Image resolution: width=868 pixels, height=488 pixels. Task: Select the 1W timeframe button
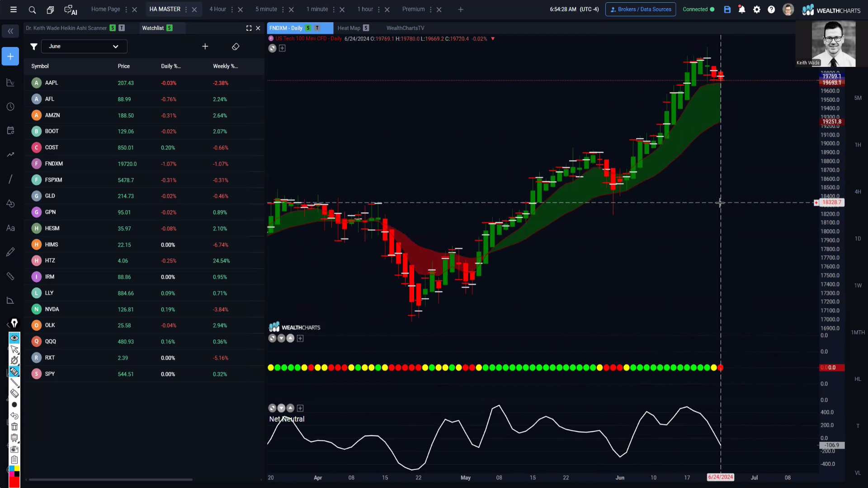858,286
